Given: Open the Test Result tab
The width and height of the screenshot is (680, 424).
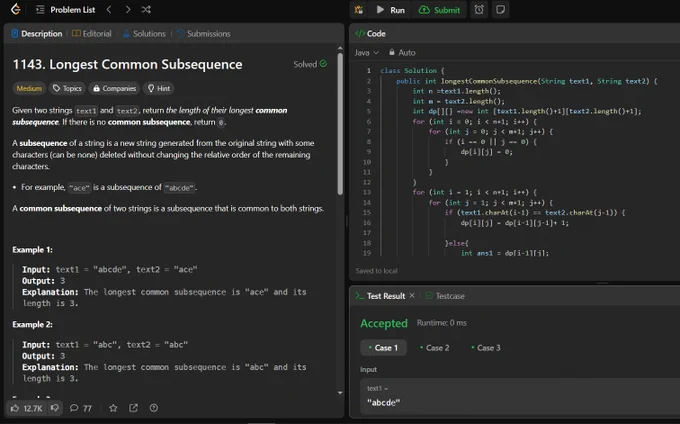Looking at the screenshot, I should pyautogui.click(x=380, y=296).
